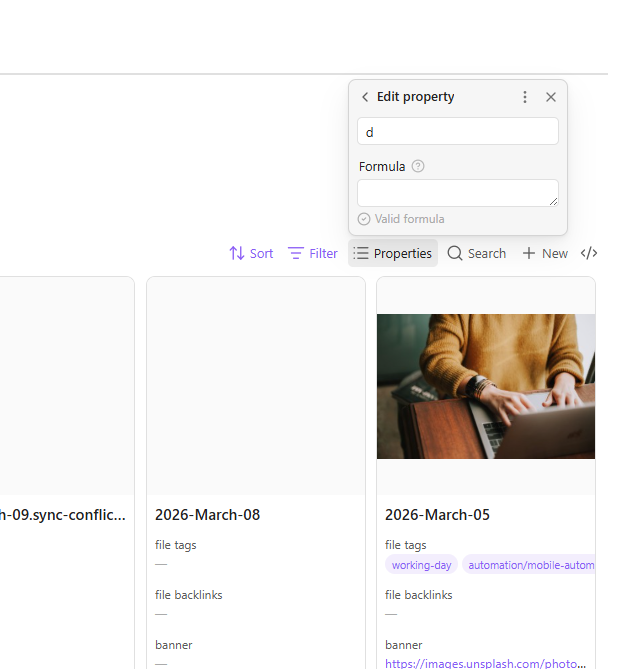The height and width of the screenshot is (669, 636).
Task: Toggle the Properties panel button
Action: click(x=393, y=253)
